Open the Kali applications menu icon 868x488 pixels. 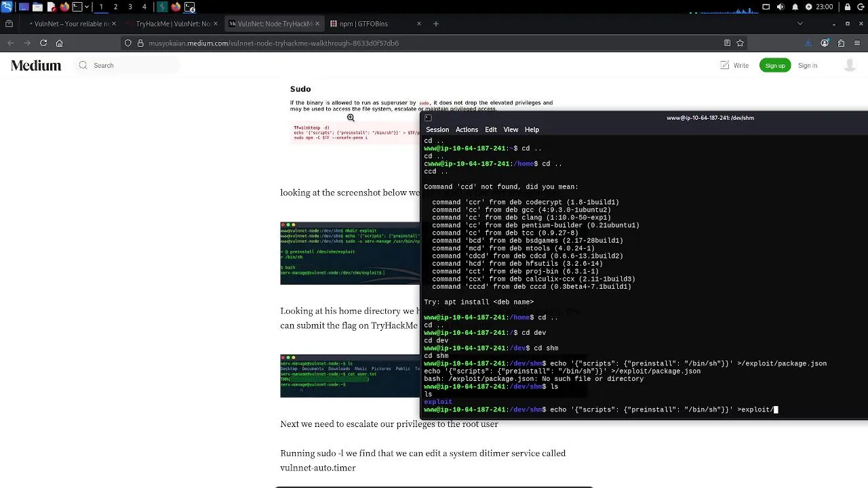[7, 7]
